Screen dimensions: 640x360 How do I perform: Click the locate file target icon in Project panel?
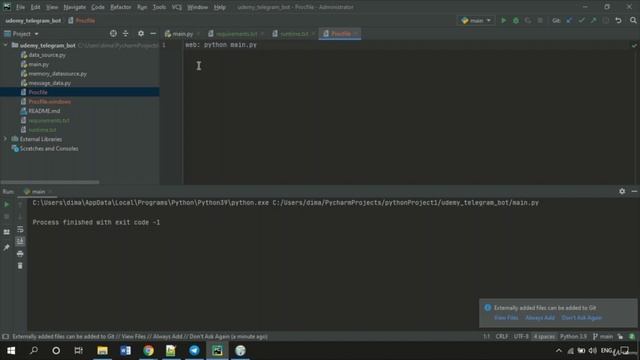[113, 33]
